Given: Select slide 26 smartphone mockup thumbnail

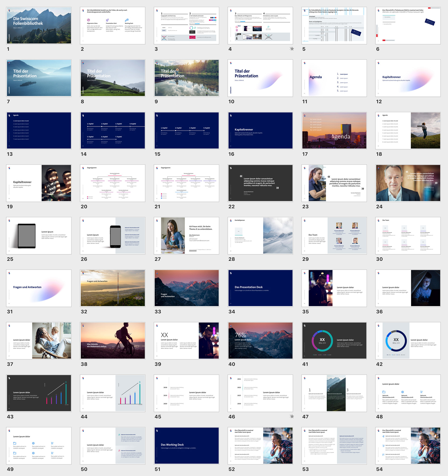Looking at the screenshot, I should coord(112,236).
